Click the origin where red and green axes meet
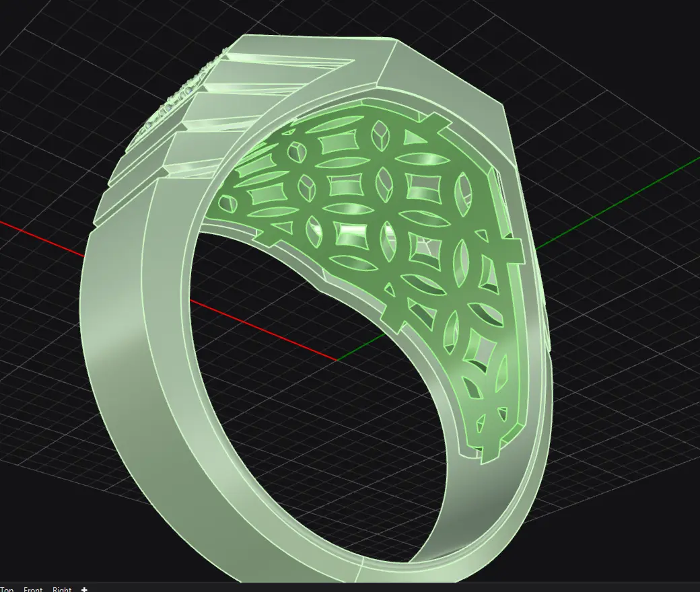 tap(337, 360)
